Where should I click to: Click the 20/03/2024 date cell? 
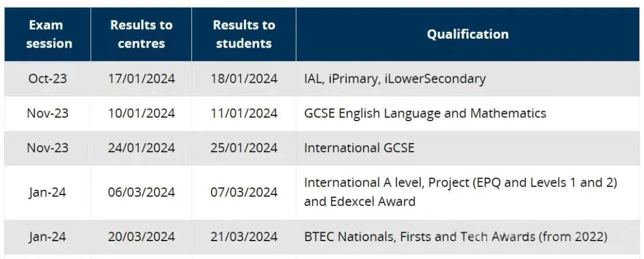(x=141, y=237)
